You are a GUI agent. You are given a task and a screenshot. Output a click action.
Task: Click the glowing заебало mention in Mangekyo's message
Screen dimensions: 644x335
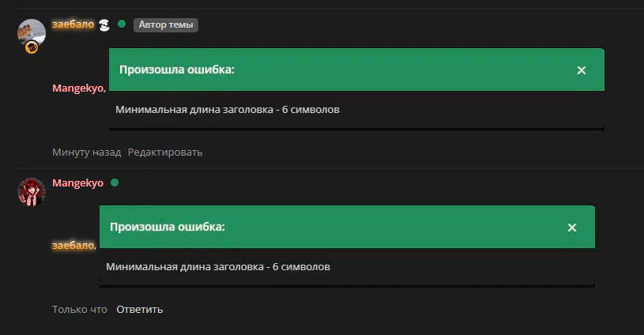click(74, 246)
